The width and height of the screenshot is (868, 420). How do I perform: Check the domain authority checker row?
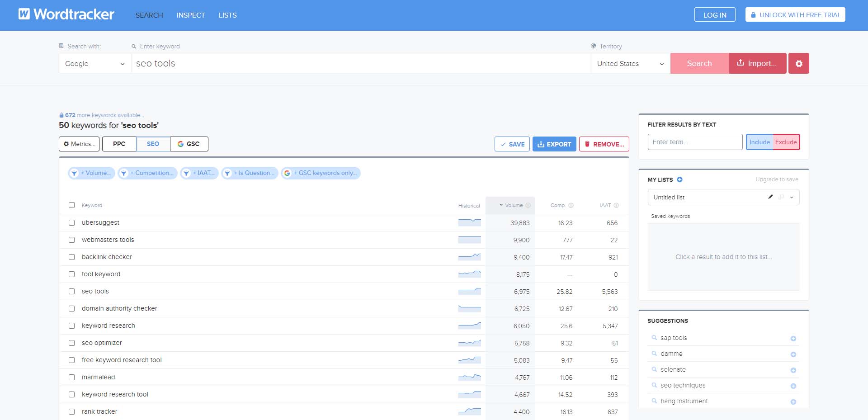(71, 308)
